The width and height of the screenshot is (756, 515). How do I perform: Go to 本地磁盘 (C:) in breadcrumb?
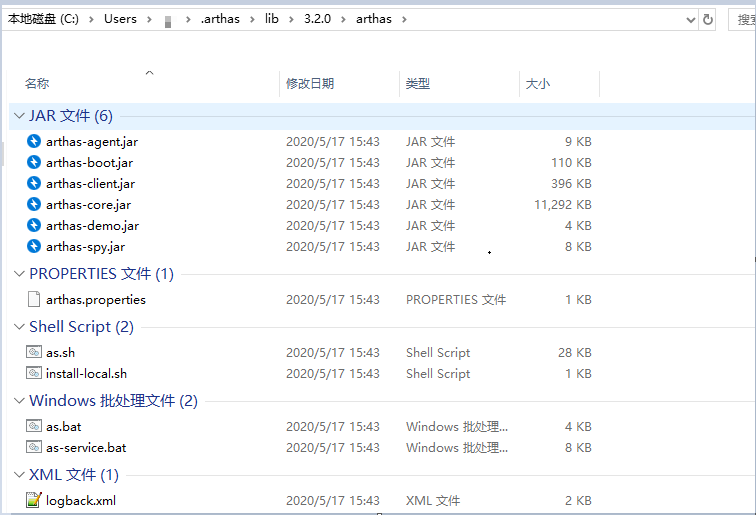[x=43, y=19]
